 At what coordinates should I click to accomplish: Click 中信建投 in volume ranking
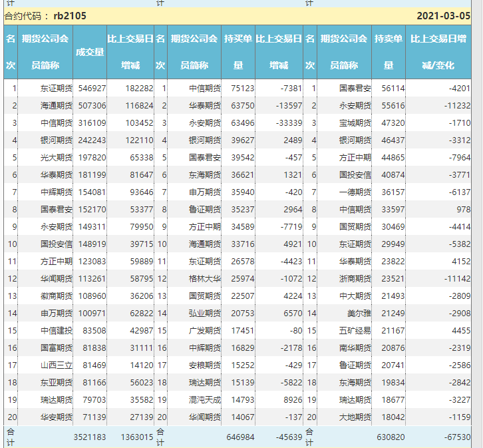57,331
